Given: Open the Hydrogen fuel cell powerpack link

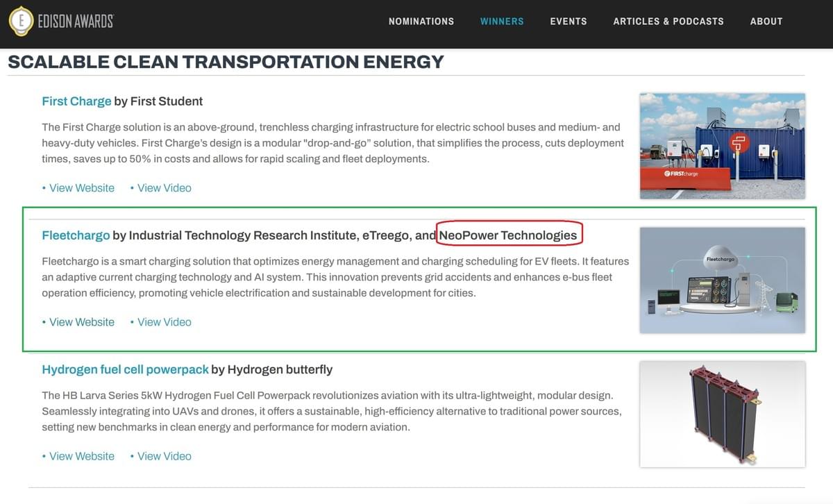Looking at the screenshot, I should point(125,369).
